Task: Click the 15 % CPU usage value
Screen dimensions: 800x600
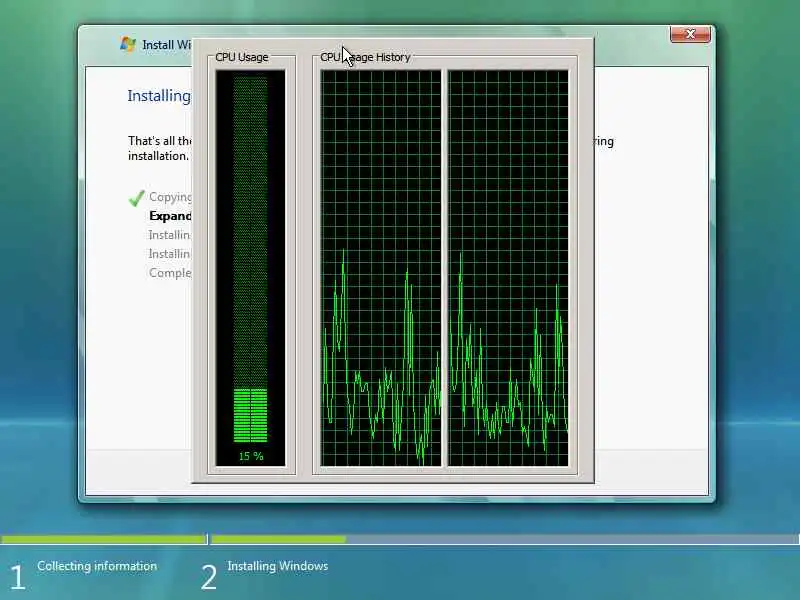Action: click(251, 456)
